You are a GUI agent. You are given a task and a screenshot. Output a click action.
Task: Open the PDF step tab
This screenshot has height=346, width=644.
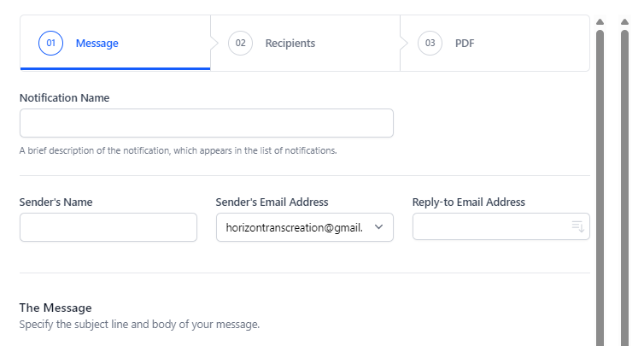[464, 43]
